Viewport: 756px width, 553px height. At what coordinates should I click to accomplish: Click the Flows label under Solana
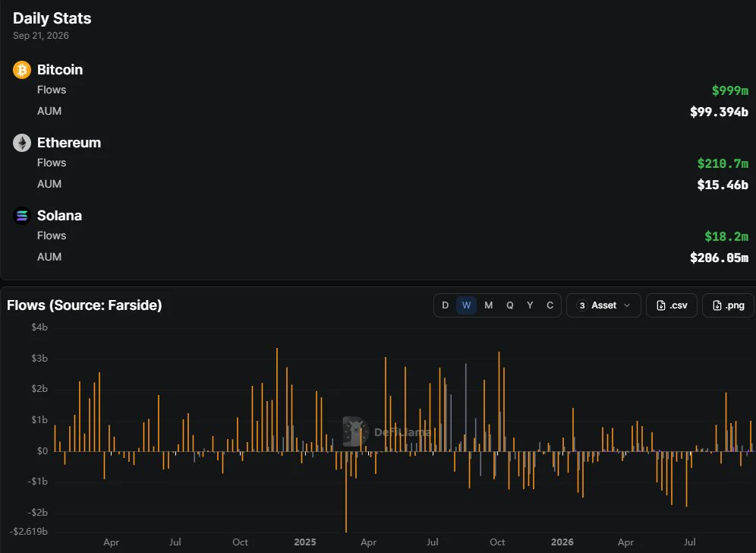tap(52, 235)
